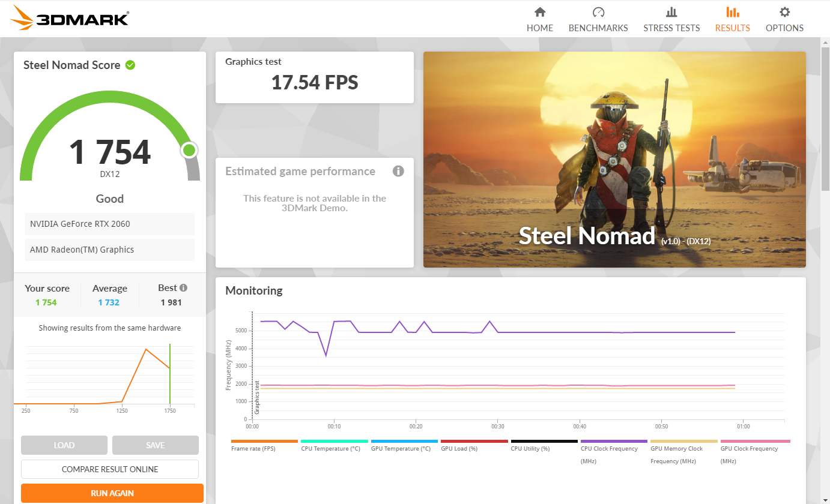Click the Average score value 1 732
This screenshot has width=830, height=504.
coord(109,302)
